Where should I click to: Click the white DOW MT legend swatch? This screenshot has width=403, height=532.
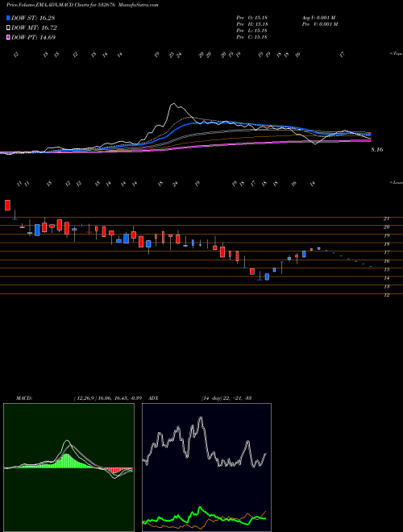coord(9,28)
